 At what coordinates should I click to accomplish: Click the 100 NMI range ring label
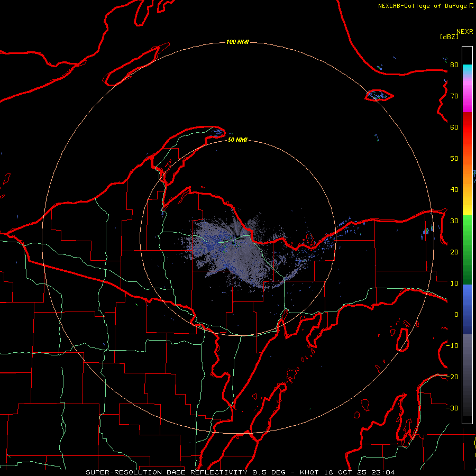(x=237, y=42)
